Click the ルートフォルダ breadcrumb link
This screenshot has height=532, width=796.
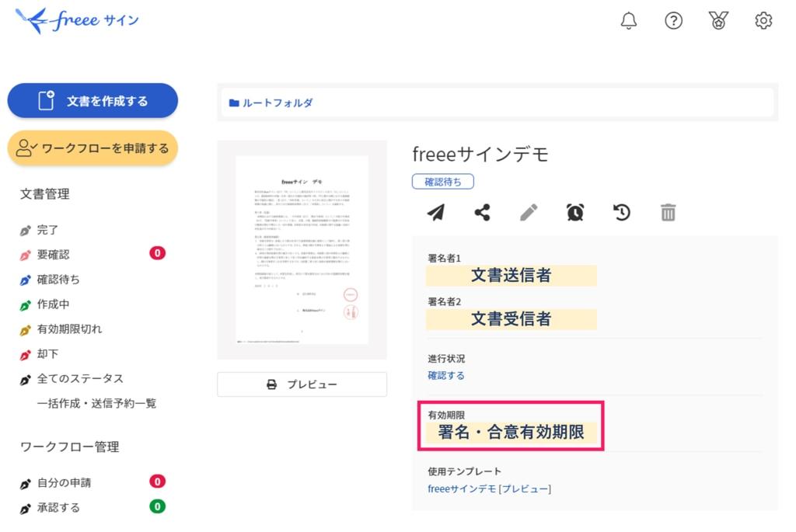(278, 103)
